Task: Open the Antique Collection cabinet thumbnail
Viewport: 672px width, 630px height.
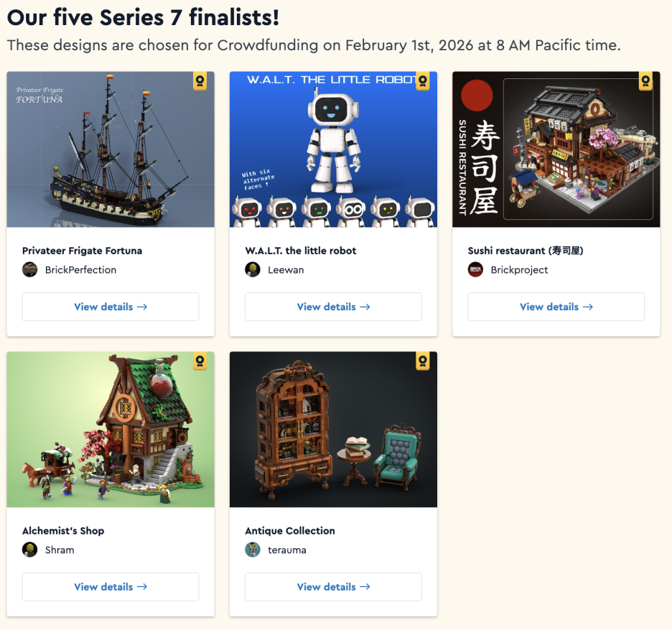Action: click(x=333, y=430)
